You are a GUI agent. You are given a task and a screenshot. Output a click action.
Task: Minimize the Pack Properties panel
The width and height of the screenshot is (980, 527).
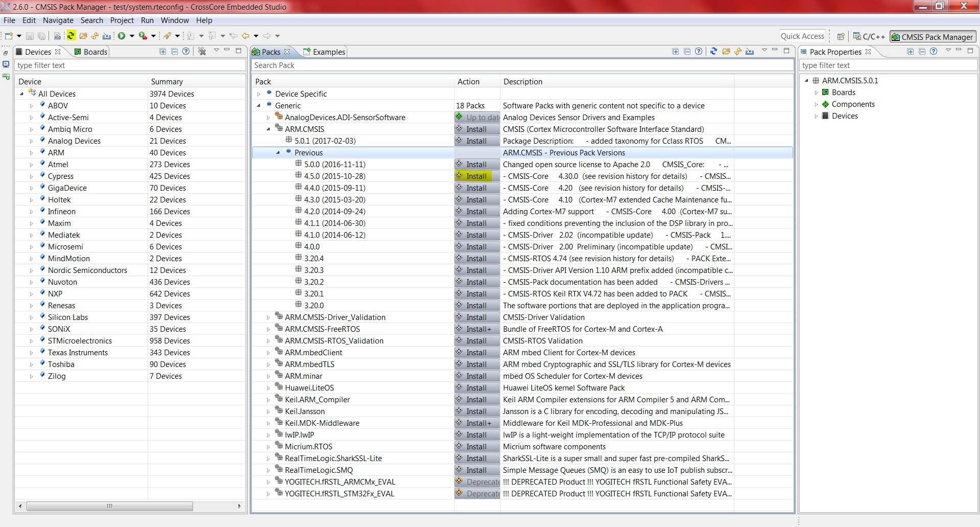[959, 50]
